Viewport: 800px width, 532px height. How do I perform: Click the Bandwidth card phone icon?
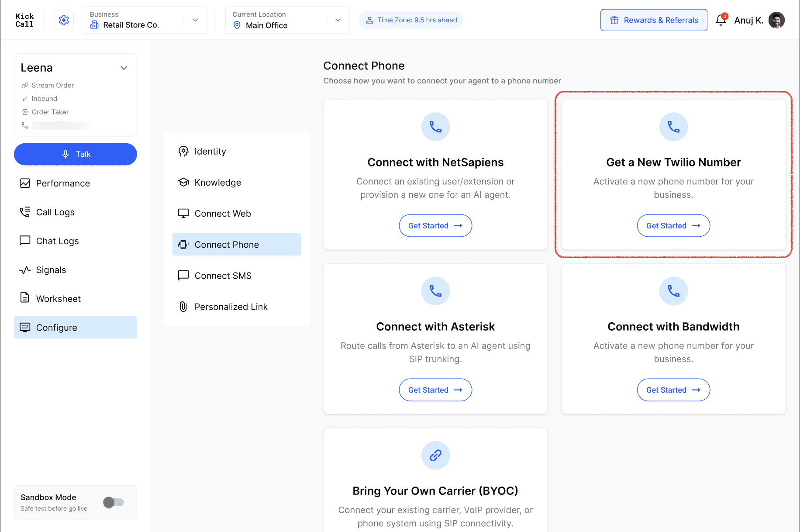click(673, 291)
